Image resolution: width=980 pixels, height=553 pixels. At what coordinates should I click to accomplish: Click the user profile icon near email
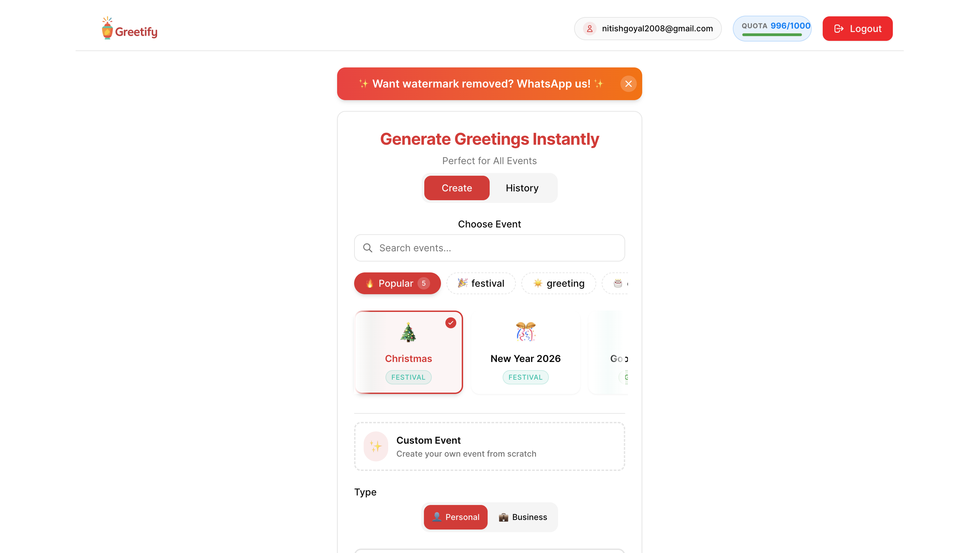(x=589, y=28)
